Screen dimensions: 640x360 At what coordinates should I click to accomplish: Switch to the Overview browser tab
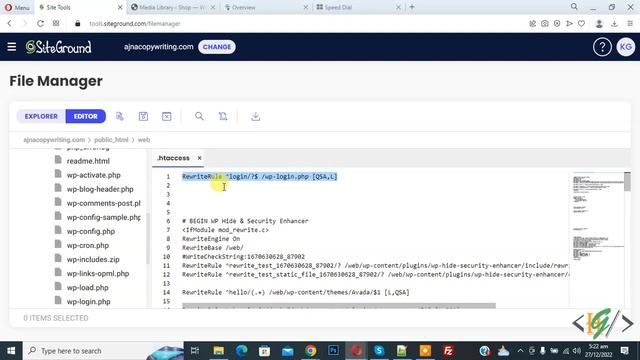click(265, 7)
